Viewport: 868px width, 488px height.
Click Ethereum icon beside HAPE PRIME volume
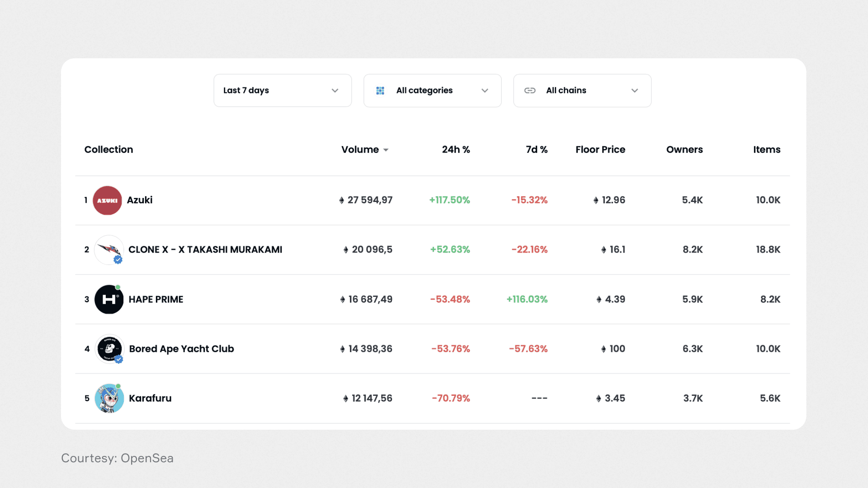point(342,300)
